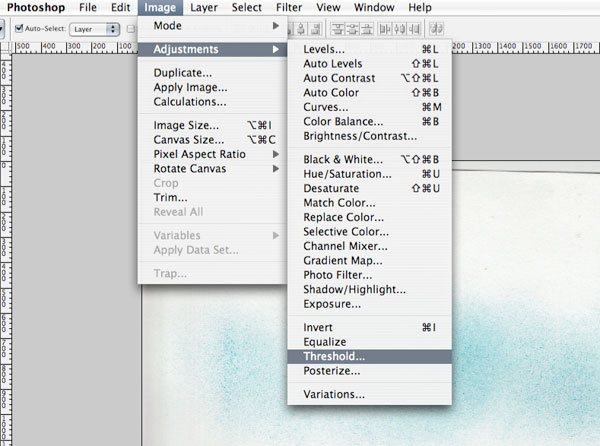600x446 pixels.
Task: Select the Equalize adjustment
Action: click(x=370, y=342)
